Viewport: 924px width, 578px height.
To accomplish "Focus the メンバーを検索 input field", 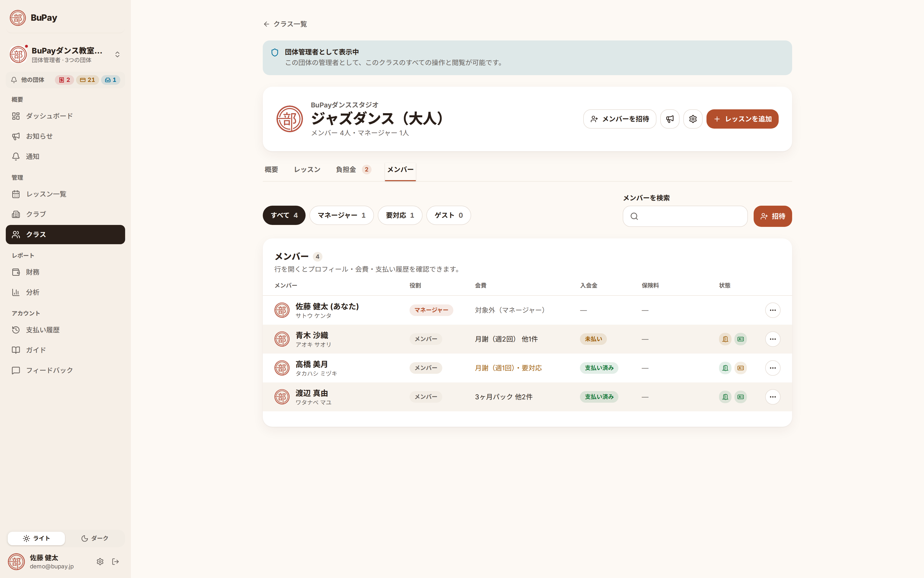I will click(685, 216).
